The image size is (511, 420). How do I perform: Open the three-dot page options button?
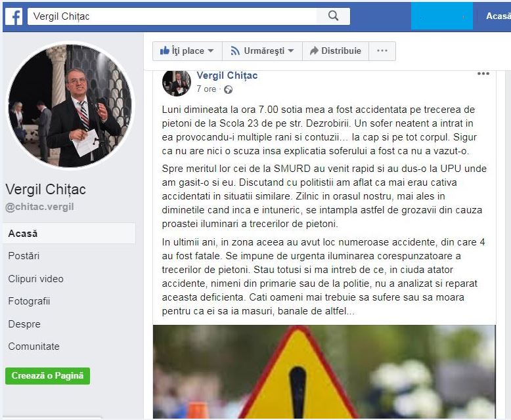[382, 51]
